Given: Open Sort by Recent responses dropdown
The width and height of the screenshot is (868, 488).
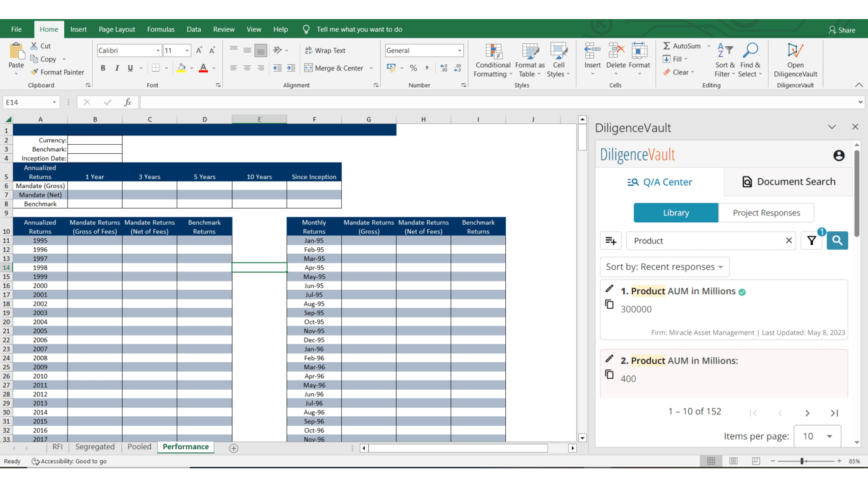Looking at the screenshot, I should pos(665,267).
